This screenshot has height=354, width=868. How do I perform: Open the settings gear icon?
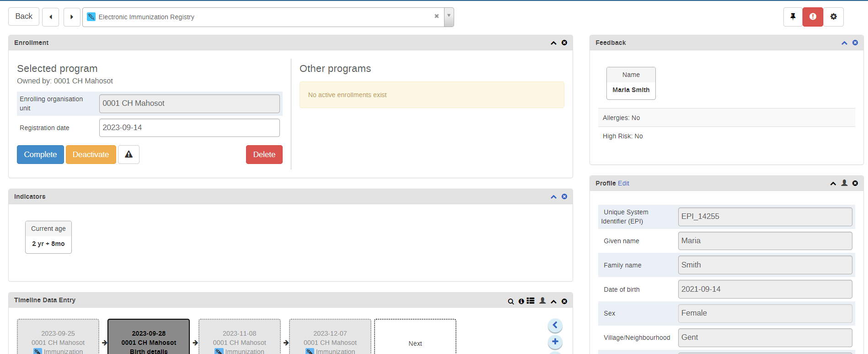click(833, 17)
